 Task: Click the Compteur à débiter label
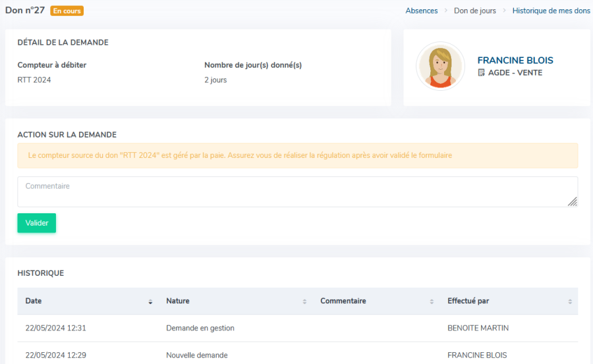(x=52, y=65)
